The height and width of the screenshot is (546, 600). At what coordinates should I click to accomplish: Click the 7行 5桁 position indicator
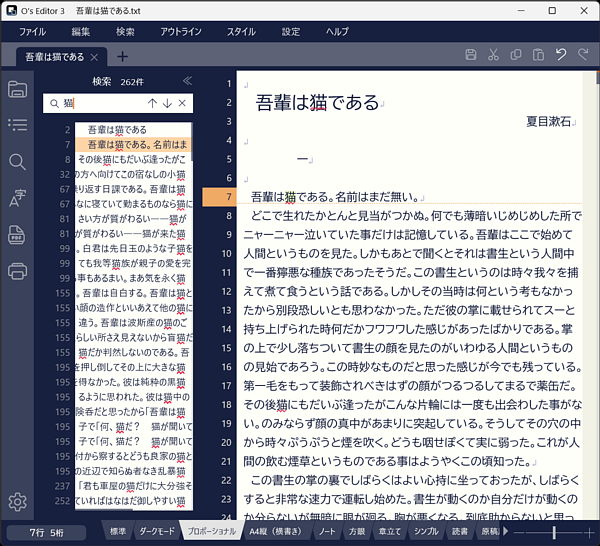click(46, 533)
